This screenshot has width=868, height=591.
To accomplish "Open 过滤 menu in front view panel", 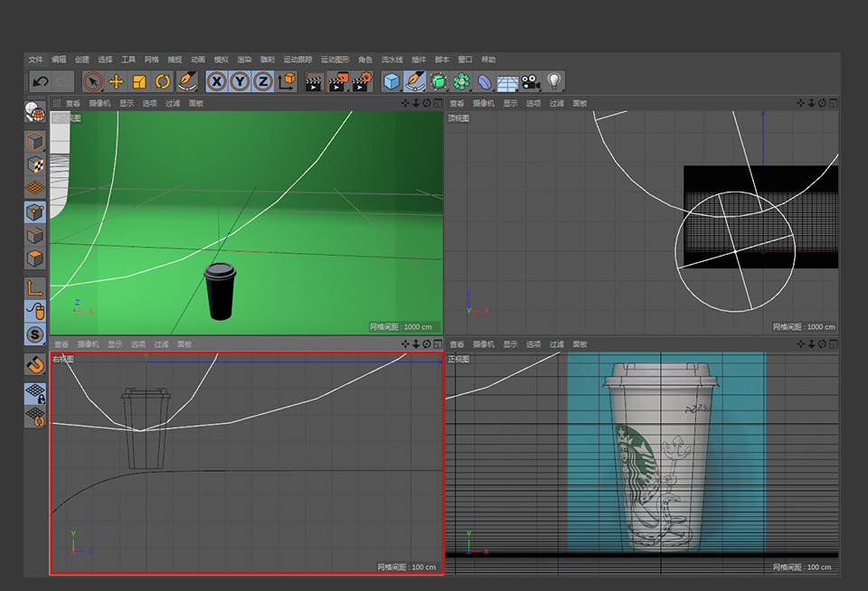I will [x=557, y=344].
